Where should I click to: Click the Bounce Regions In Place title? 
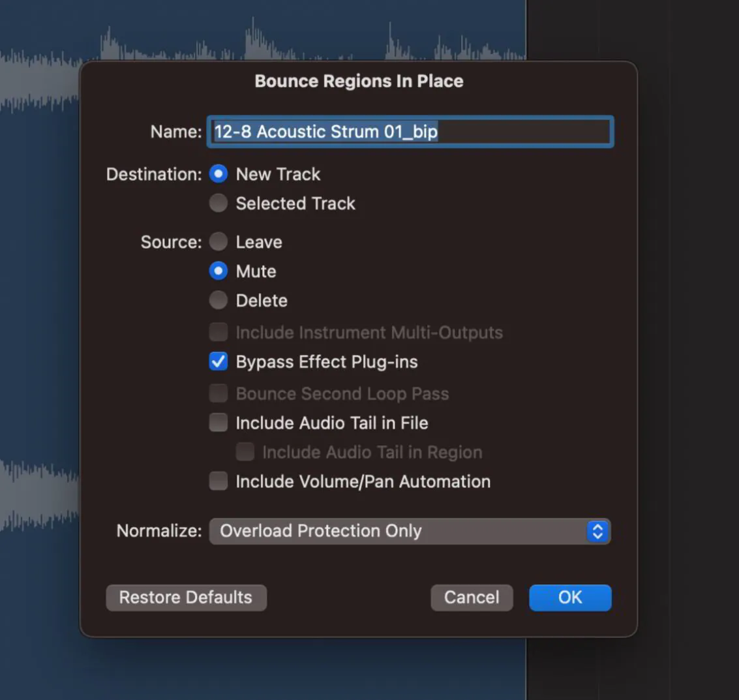coord(359,81)
